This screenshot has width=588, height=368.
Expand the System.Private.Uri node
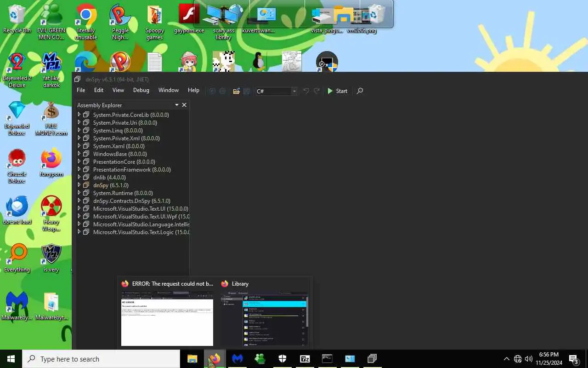79,122
